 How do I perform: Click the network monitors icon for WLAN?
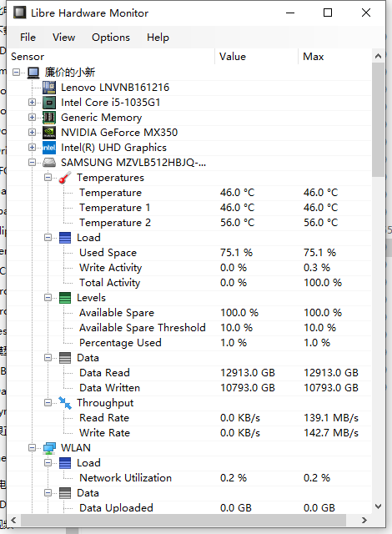[49, 448]
